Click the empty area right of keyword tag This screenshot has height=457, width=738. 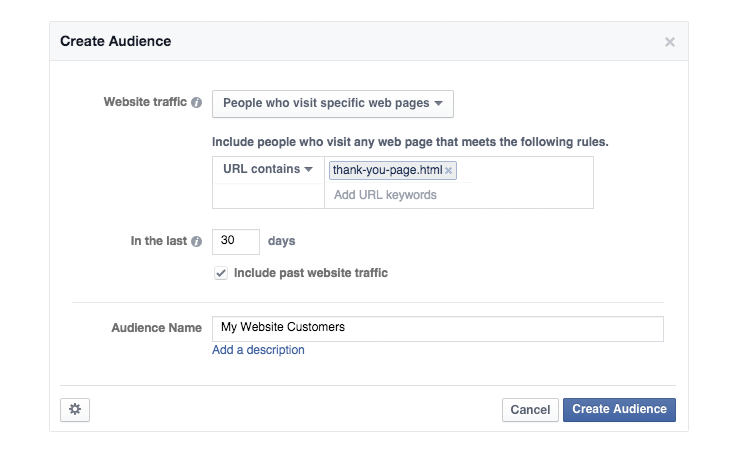click(x=525, y=170)
